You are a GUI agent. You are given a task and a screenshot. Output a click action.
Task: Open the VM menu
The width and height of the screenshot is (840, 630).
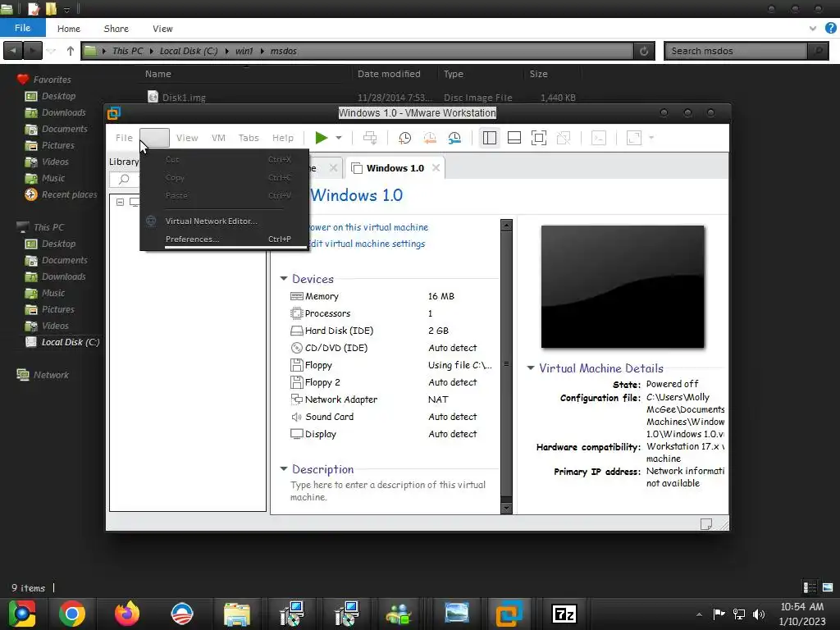[x=218, y=138]
